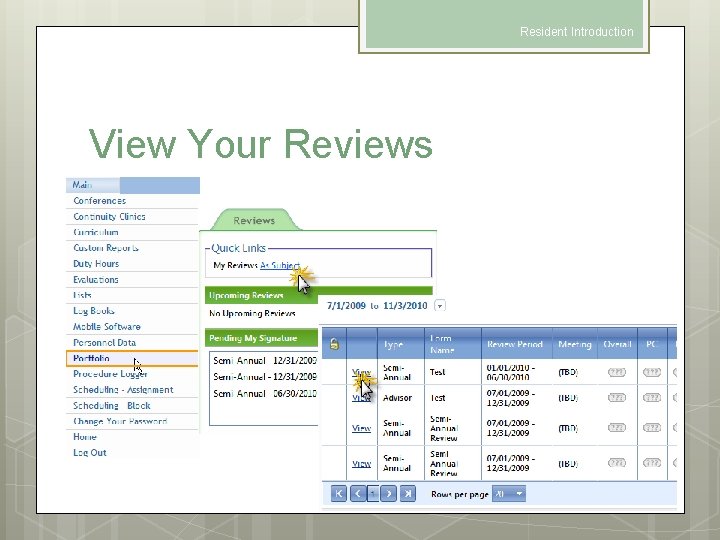This screenshot has height=540, width=720.
Task: Open Continuity Clinics menu item
Action: (109, 216)
